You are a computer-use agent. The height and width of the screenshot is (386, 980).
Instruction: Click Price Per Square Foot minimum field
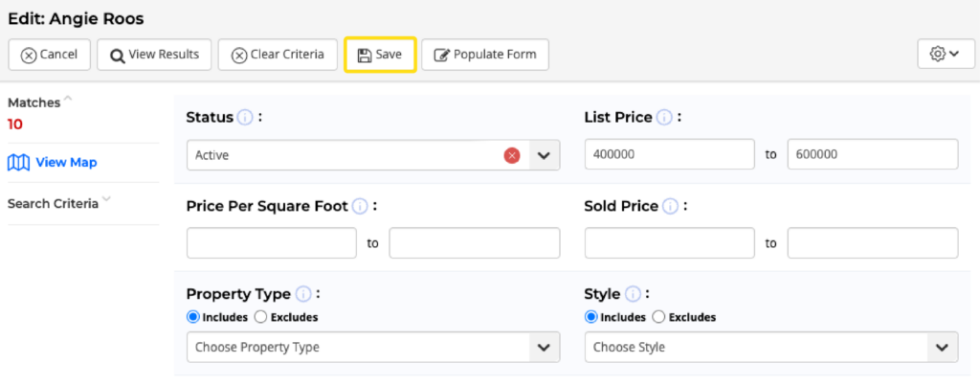click(x=272, y=242)
